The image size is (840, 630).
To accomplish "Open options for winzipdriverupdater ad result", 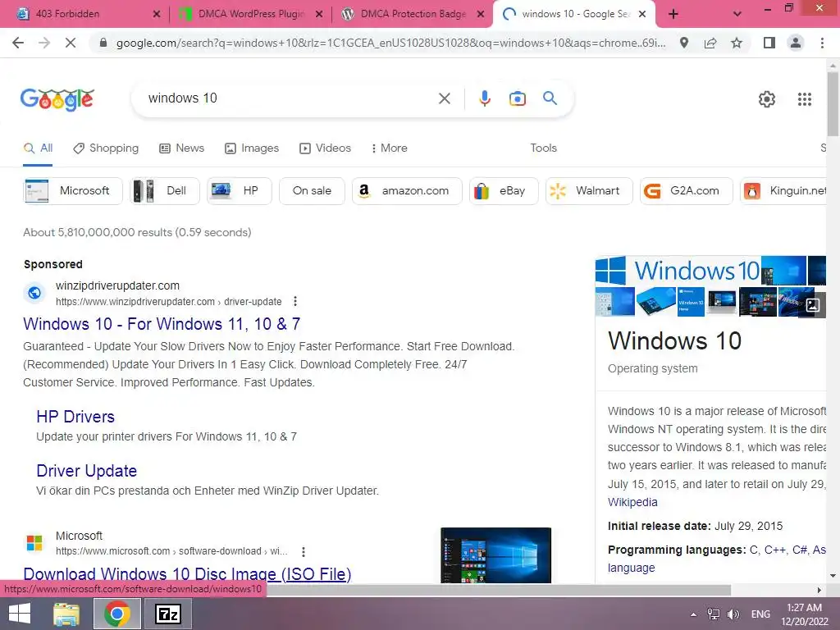I will click(x=295, y=301).
